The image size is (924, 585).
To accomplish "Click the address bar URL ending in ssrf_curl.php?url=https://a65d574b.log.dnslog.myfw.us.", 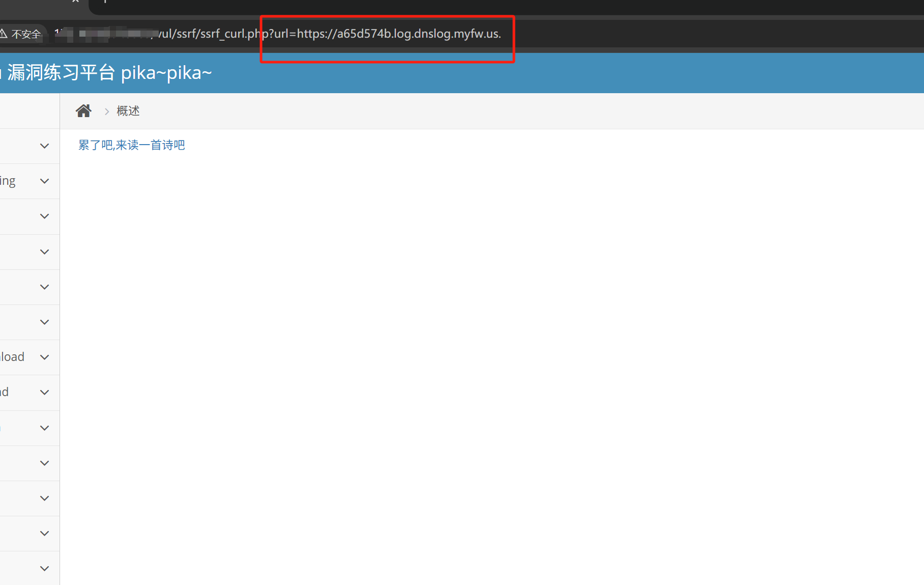I will tap(277, 34).
